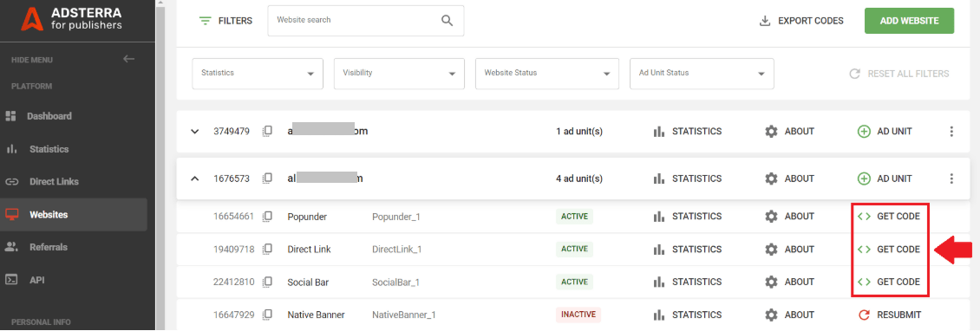Click EXPORT CODES
Viewport: 980px width, 331px height.
tap(801, 21)
